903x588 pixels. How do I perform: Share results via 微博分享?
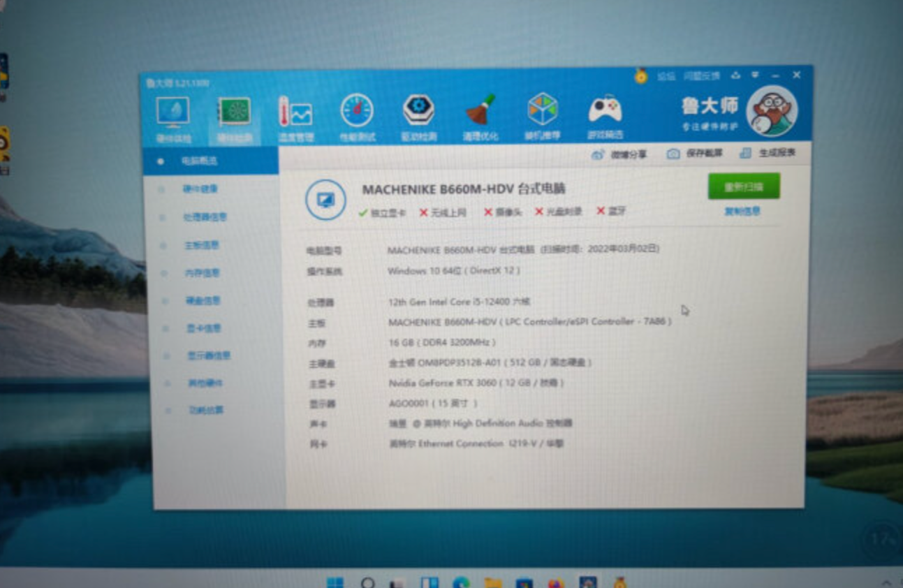click(x=619, y=154)
